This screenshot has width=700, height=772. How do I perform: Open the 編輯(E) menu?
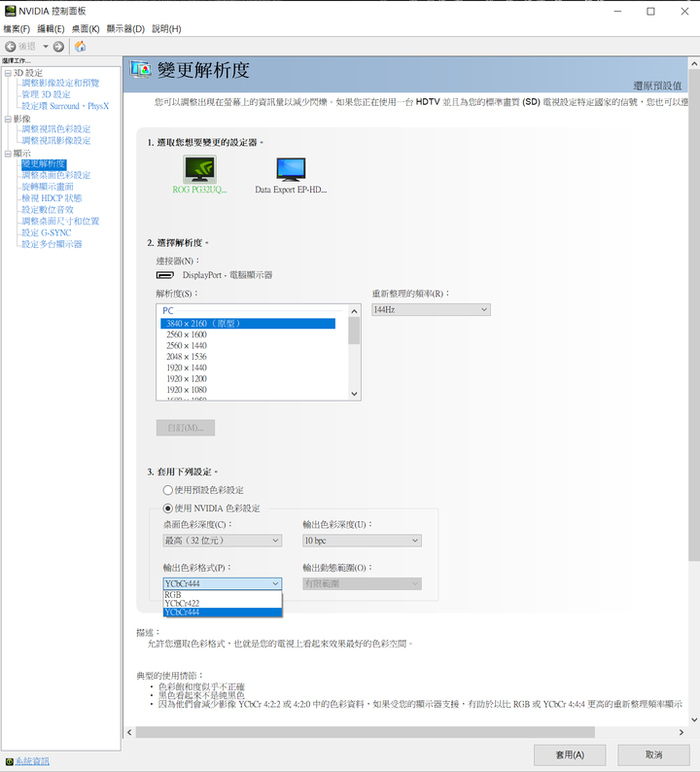[x=51, y=29]
